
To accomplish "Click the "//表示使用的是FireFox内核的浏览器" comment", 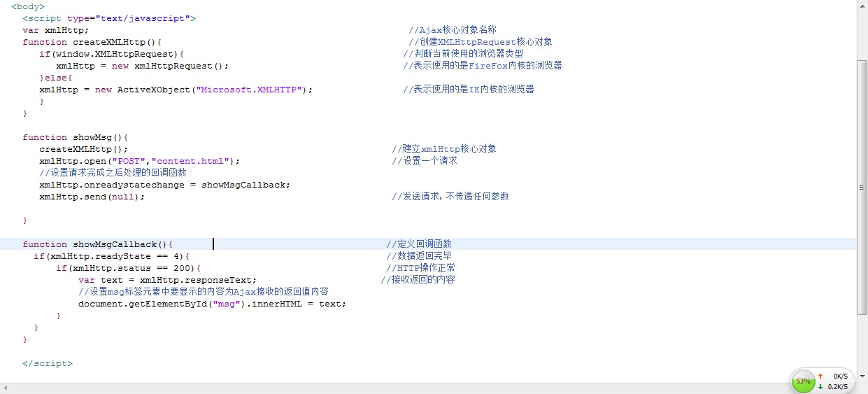I will pos(483,66).
